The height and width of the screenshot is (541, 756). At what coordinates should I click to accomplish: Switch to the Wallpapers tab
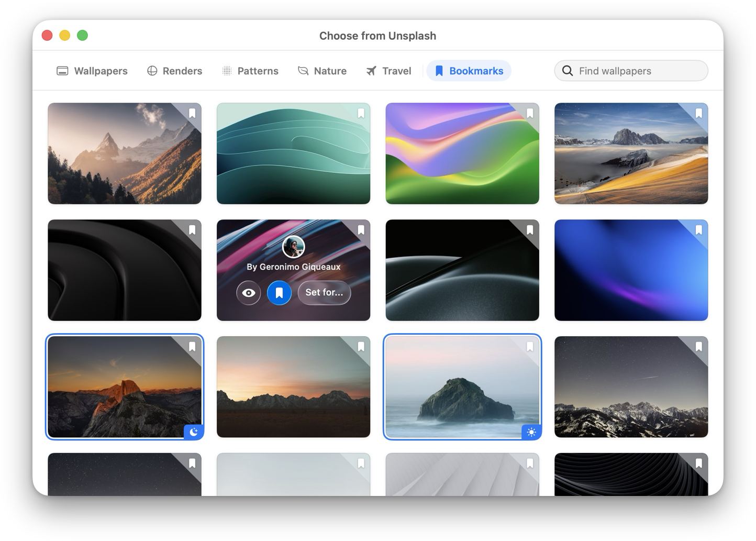(92, 71)
